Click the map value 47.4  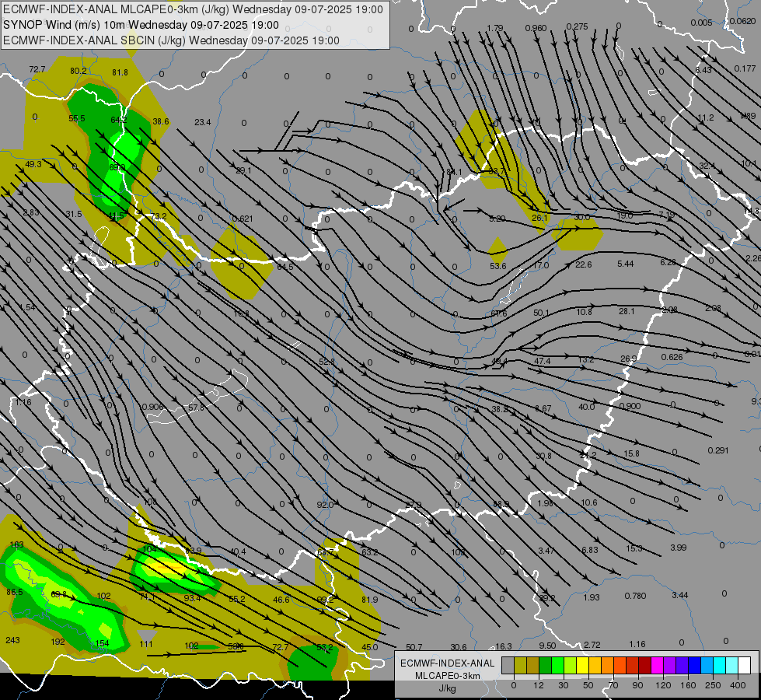pos(542,361)
